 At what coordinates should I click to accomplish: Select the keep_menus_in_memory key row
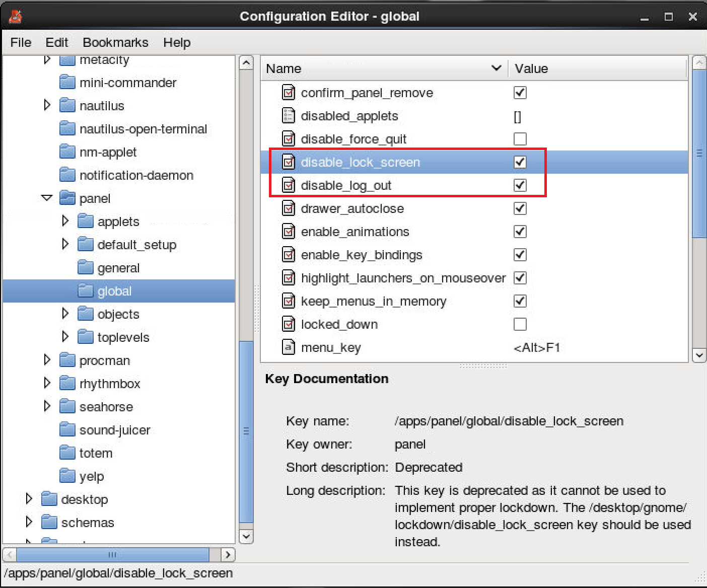click(474, 301)
